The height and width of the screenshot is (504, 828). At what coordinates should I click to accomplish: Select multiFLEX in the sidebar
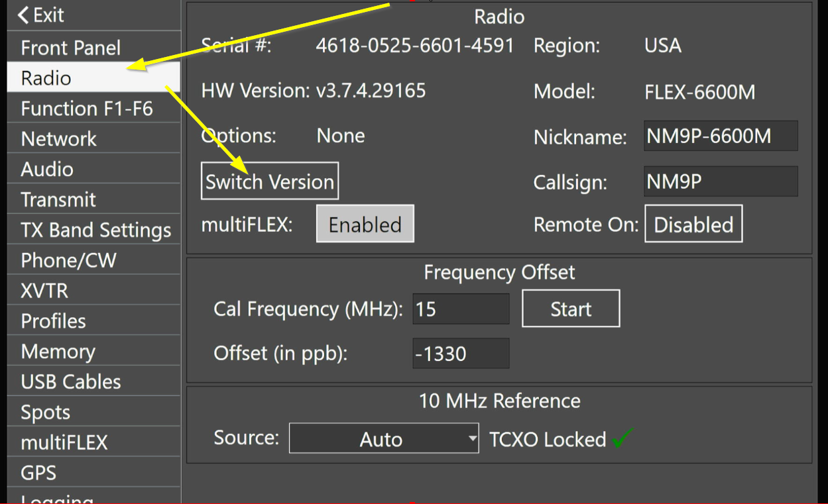pos(93,442)
